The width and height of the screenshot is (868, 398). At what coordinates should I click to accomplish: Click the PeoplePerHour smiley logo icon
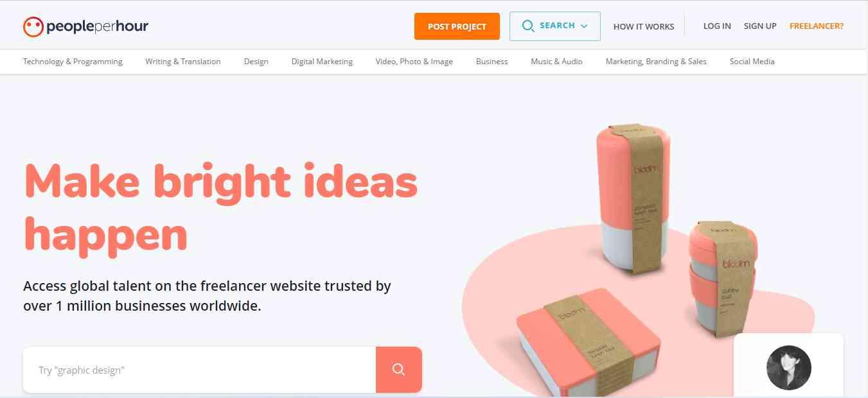(x=33, y=26)
